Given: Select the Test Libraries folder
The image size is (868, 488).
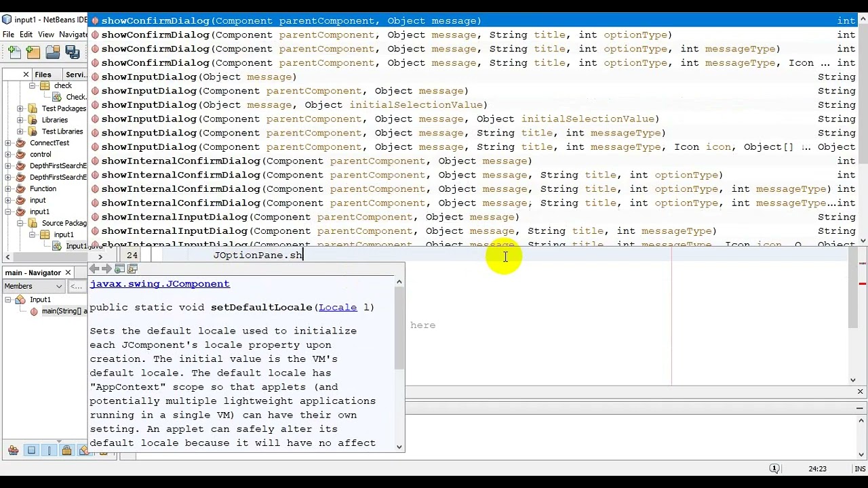Looking at the screenshot, I should 62,131.
